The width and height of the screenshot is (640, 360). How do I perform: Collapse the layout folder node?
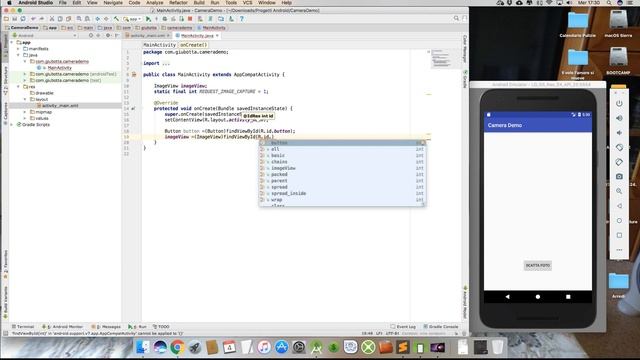[25, 99]
